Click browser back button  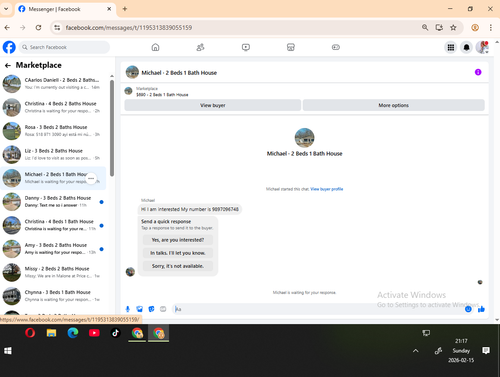pos(7,28)
